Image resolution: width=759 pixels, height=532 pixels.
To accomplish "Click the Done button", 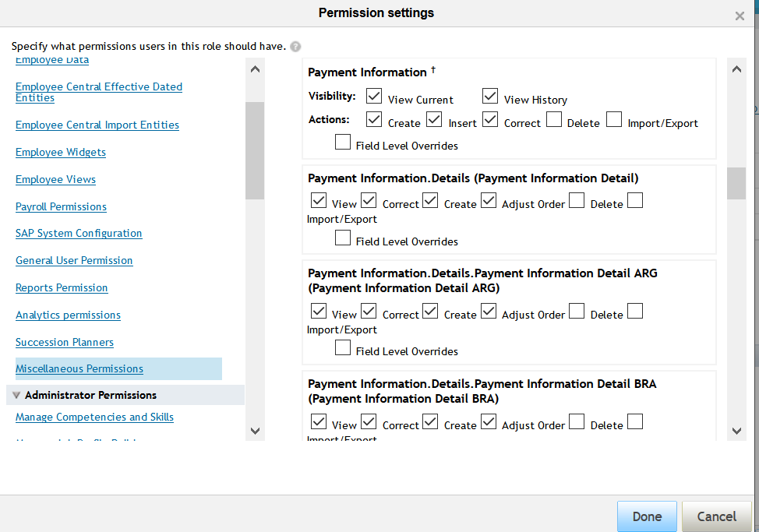I will point(647,516).
